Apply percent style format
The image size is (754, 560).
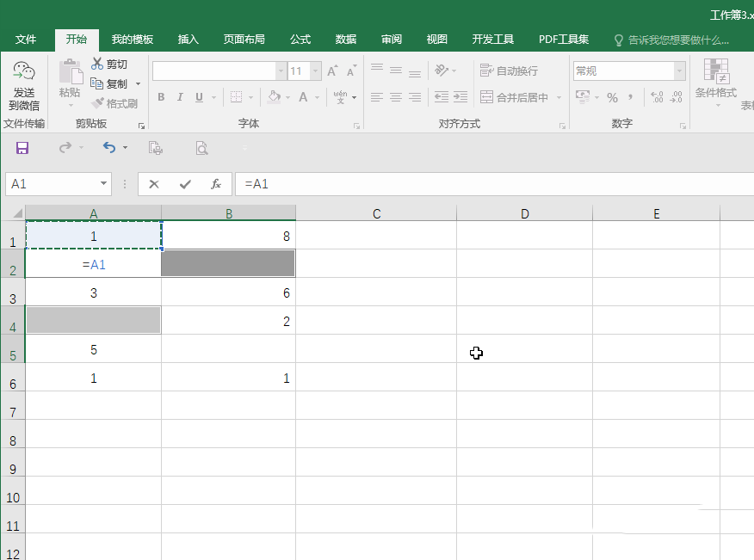(x=612, y=97)
